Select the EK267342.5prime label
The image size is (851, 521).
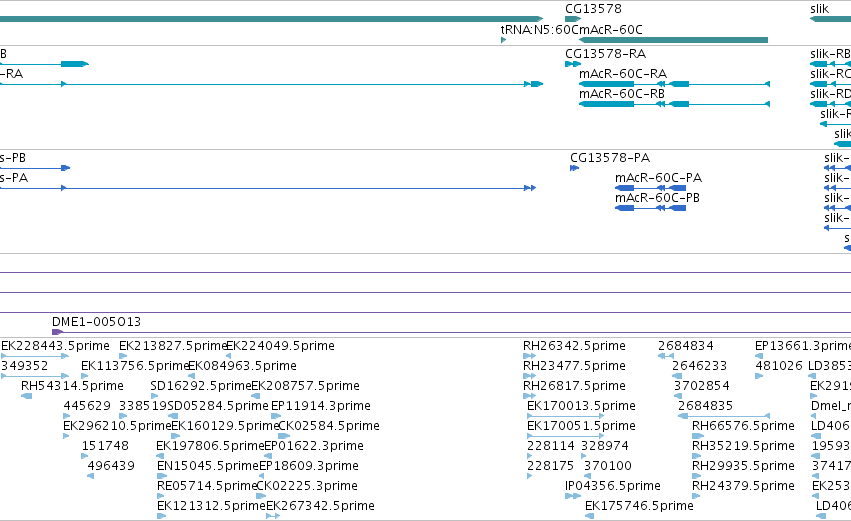[320, 506]
